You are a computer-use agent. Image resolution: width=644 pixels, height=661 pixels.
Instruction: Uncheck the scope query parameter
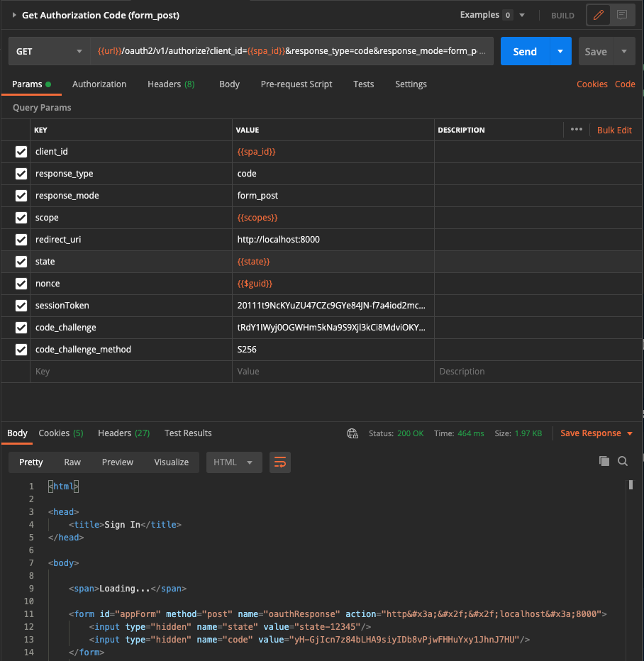point(21,217)
